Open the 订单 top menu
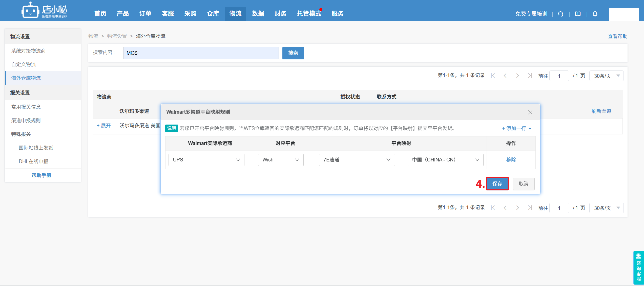 [x=145, y=13]
